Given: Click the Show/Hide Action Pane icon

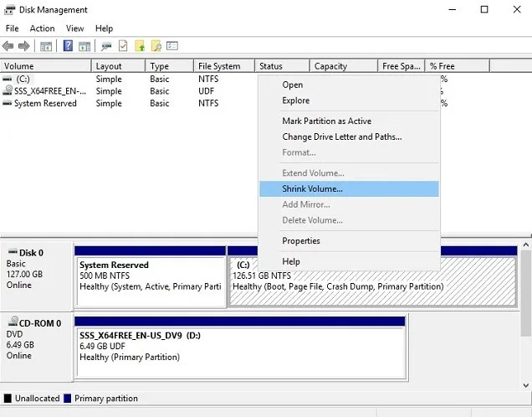Looking at the screenshot, I should [x=84, y=46].
